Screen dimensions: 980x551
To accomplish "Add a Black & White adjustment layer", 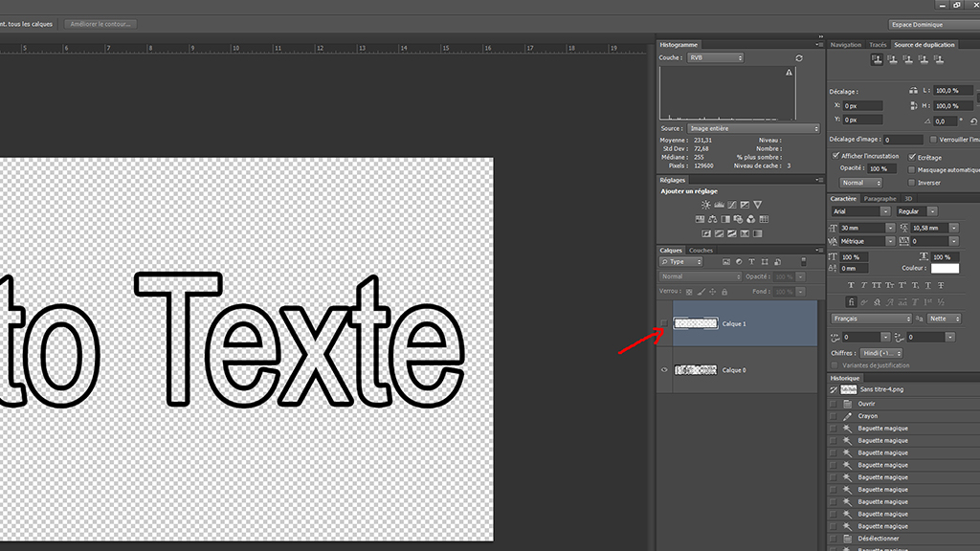I will pos(725,219).
